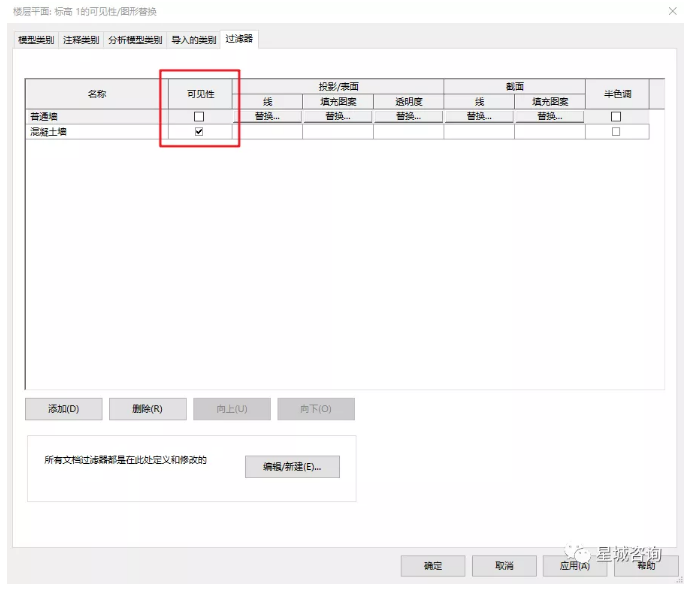694x591 pixels.
Task: Click the 取消 button
Action: 504,566
